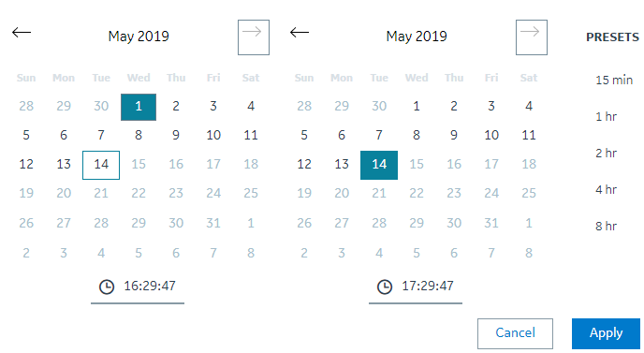Pick May 8 in the end calendar
The height and width of the screenshot is (353, 644).
(x=417, y=135)
